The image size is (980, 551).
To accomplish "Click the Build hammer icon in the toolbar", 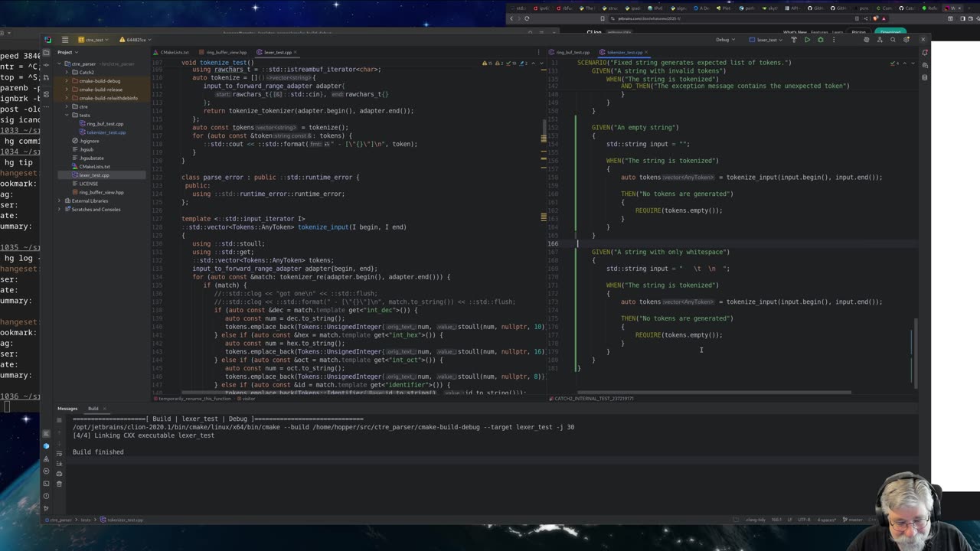I will [x=794, y=40].
